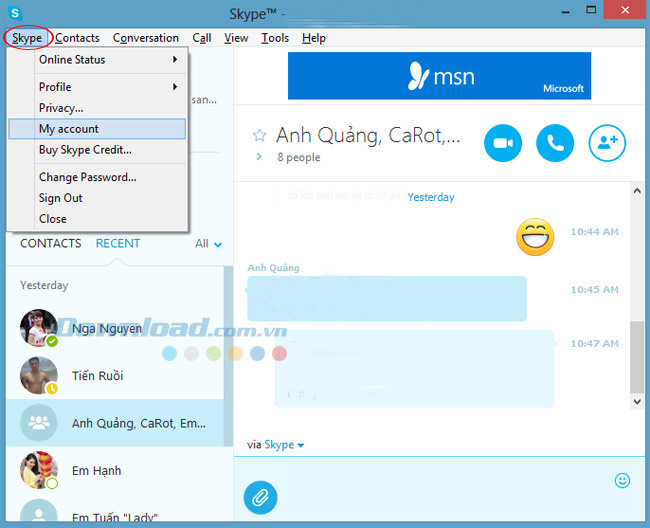Choose Privacy... from the Skype menu
Screen dimensions: 650x528
97,108
